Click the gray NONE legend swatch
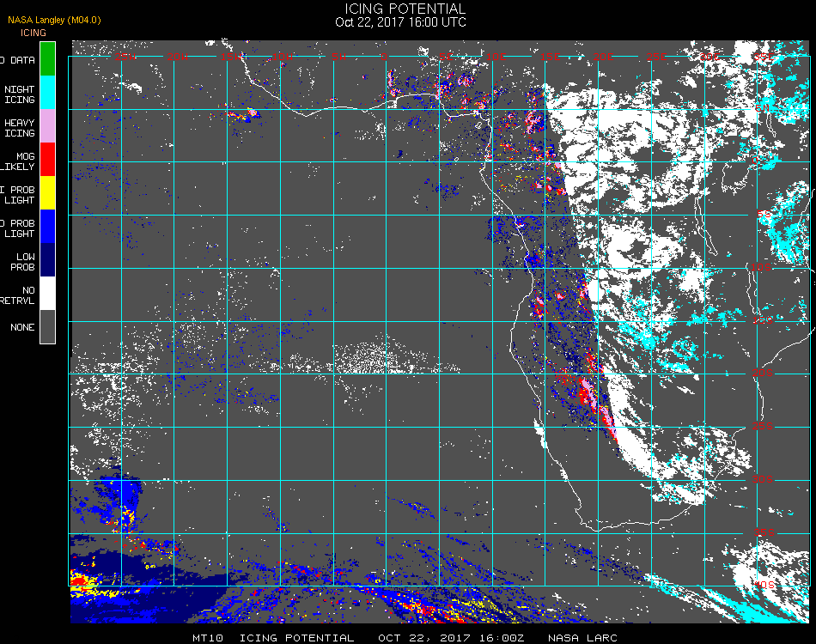Viewport: 816px width, 644px height. 47,326
